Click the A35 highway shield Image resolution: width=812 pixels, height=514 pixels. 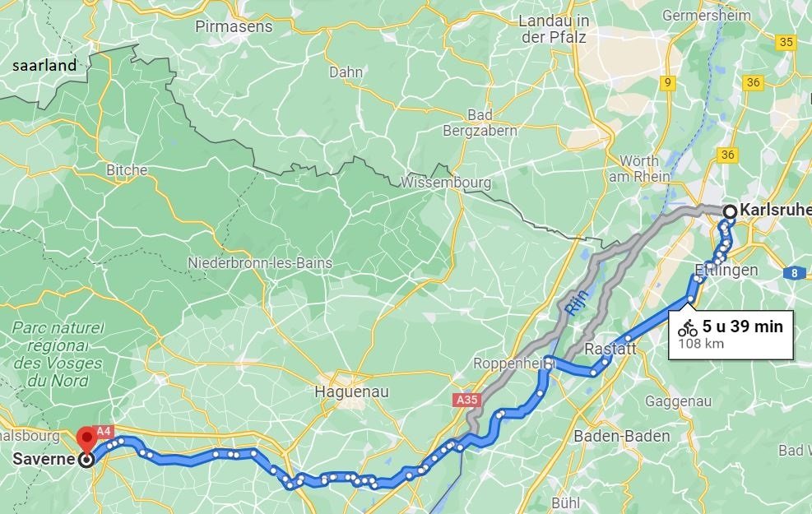pos(467,400)
